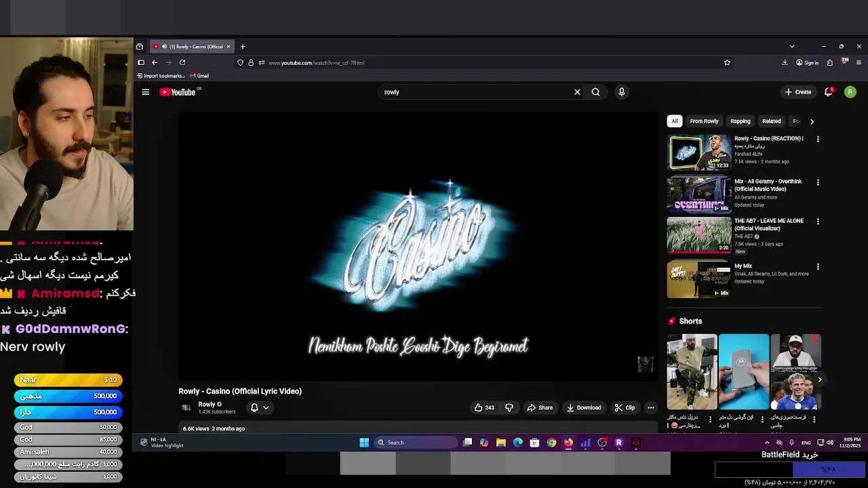Select the Related filter chip
Viewport: 868px width, 488px height.
771,121
